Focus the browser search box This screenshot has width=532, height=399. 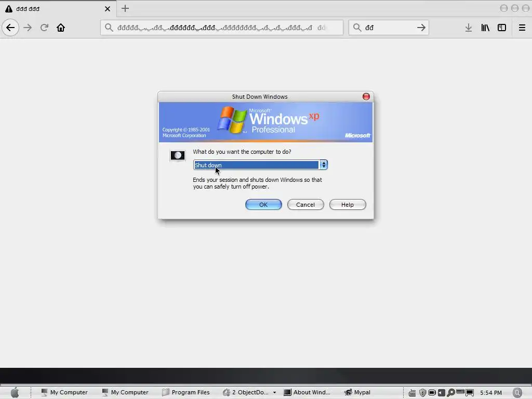point(389,28)
